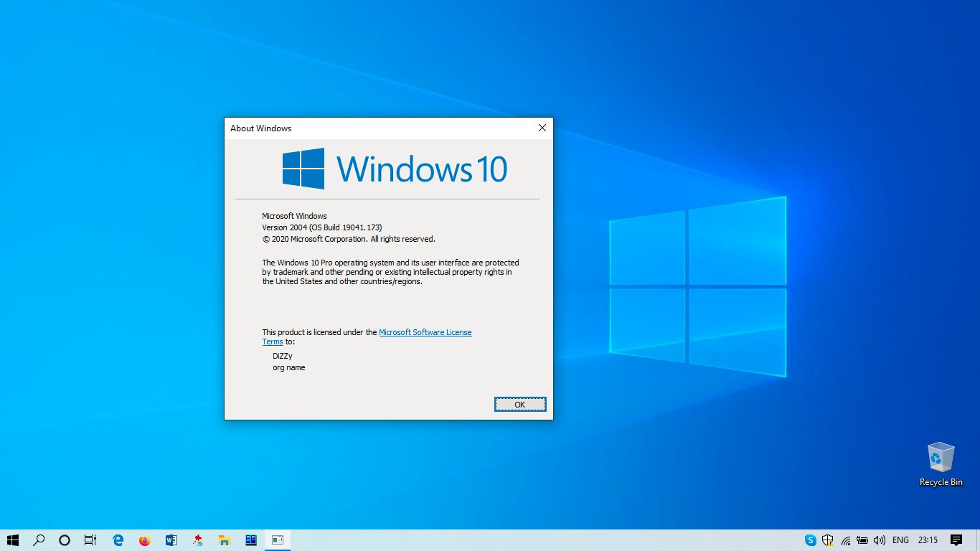Open the volume speaker tray icon
The height and width of the screenshot is (551, 980).
[x=880, y=540]
